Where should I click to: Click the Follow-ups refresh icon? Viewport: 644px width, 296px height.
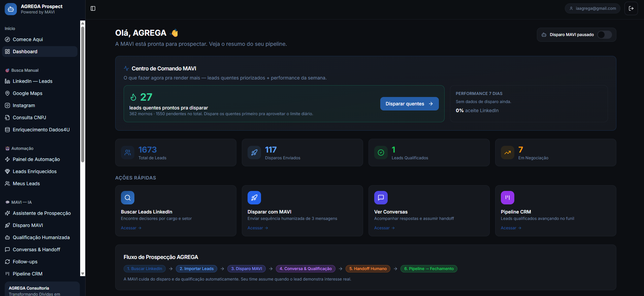(x=7, y=262)
